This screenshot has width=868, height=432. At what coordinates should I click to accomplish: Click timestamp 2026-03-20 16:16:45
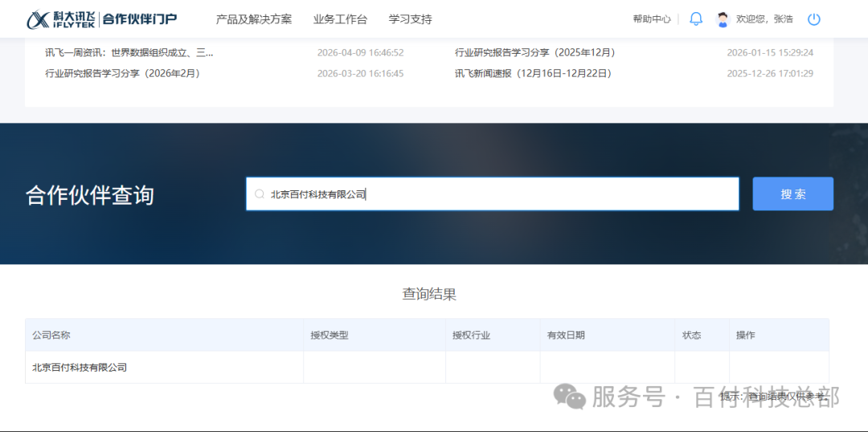click(360, 74)
